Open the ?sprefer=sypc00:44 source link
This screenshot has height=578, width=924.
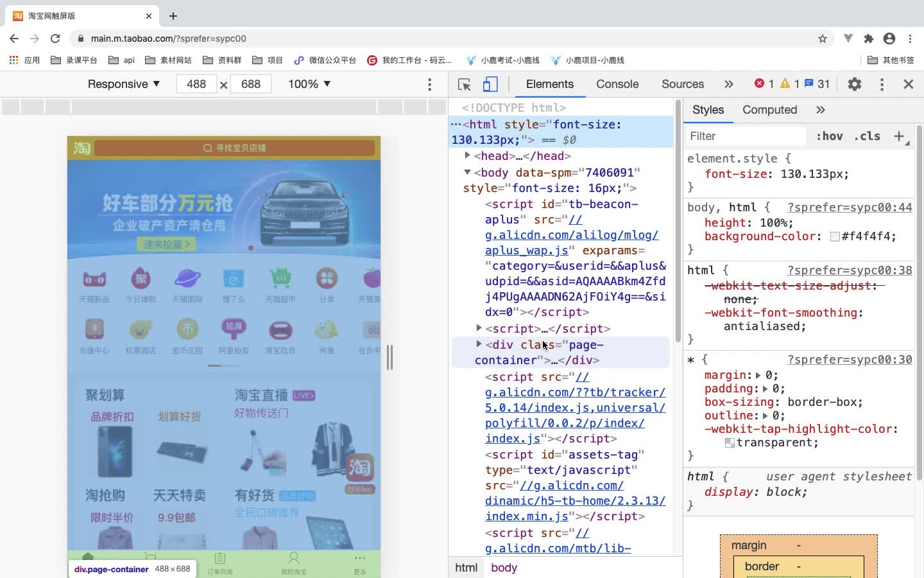(x=850, y=207)
